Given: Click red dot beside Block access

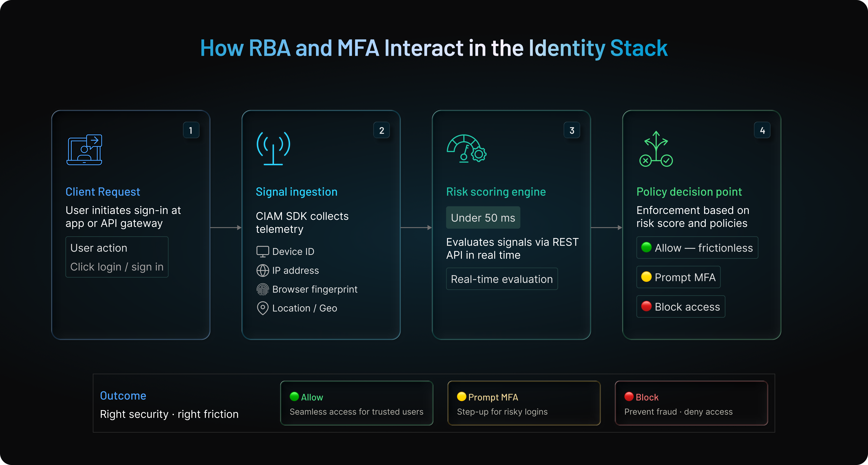Looking at the screenshot, I should [x=646, y=306].
